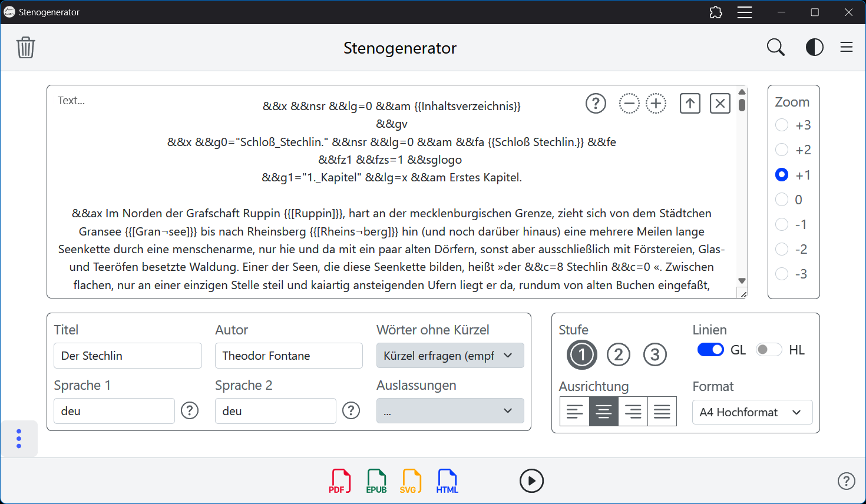Choose Zoom level -2
Viewport: 866px width, 504px height.
coord(782,249)
